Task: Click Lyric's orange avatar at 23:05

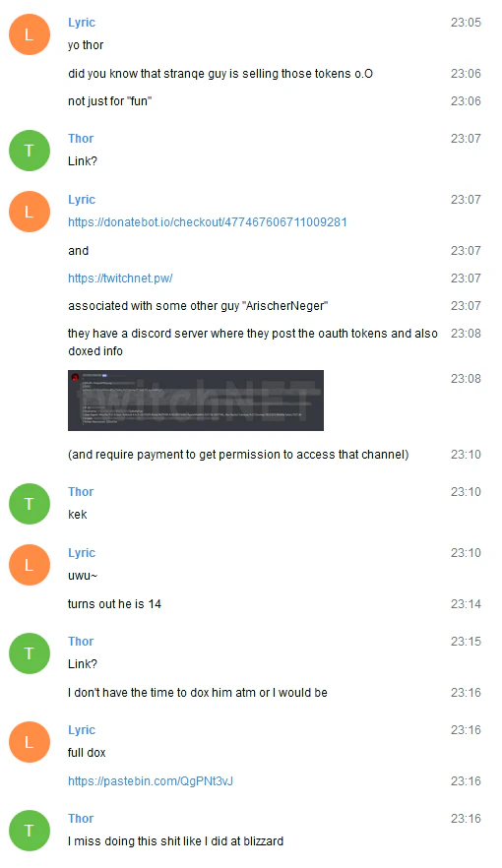Action: pyautogui.click(x=30, y=34)
